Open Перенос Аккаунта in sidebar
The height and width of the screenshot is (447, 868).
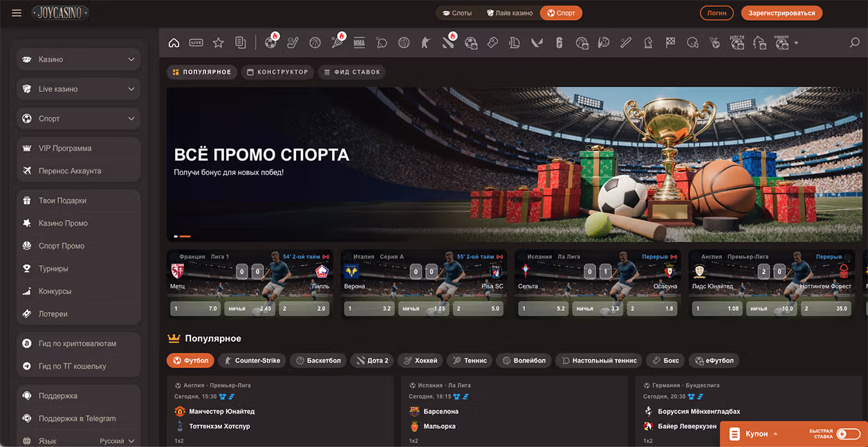point(78,171)
